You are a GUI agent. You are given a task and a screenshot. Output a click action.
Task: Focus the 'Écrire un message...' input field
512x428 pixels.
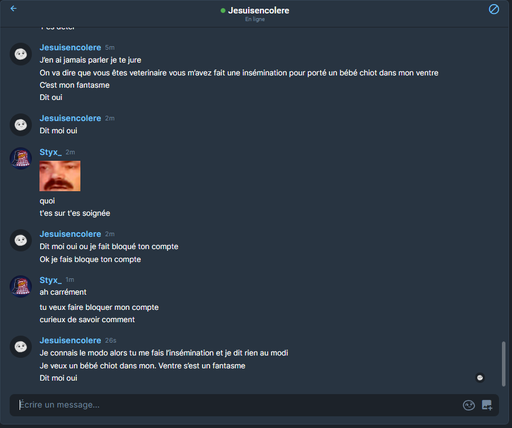[x=238, y=405]
